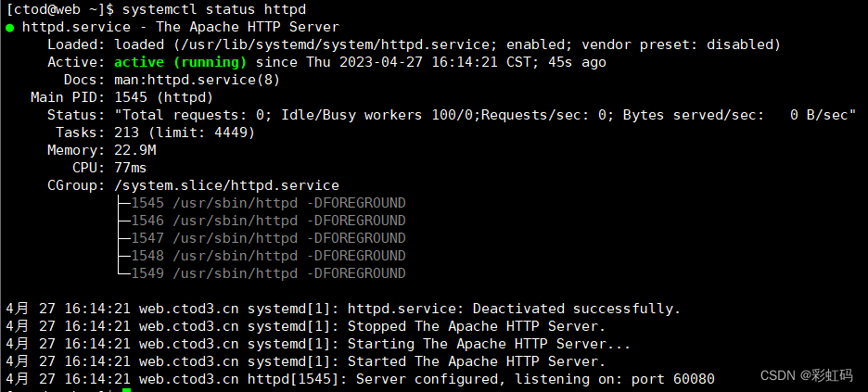868x392 pixels.
Task: Click the last process tree entry, PID 1549
Action: tap(268, 273)
